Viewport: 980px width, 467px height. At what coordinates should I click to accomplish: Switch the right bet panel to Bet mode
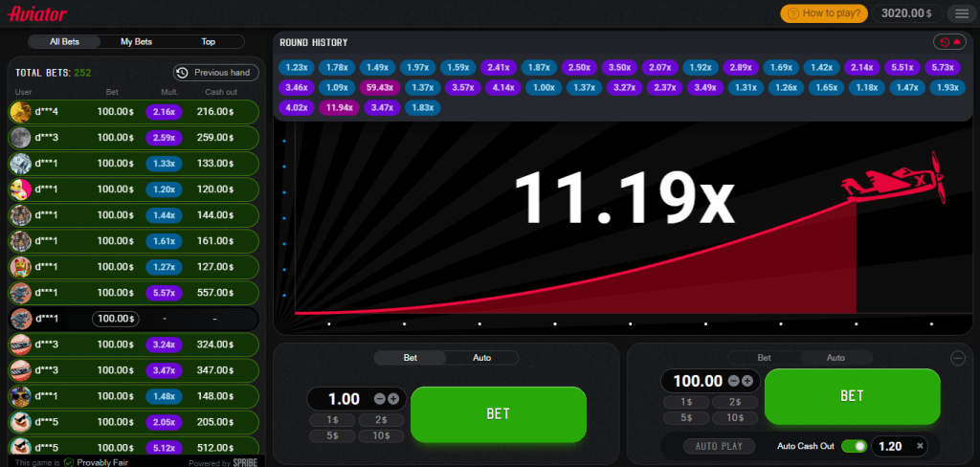tap(764, 358)
